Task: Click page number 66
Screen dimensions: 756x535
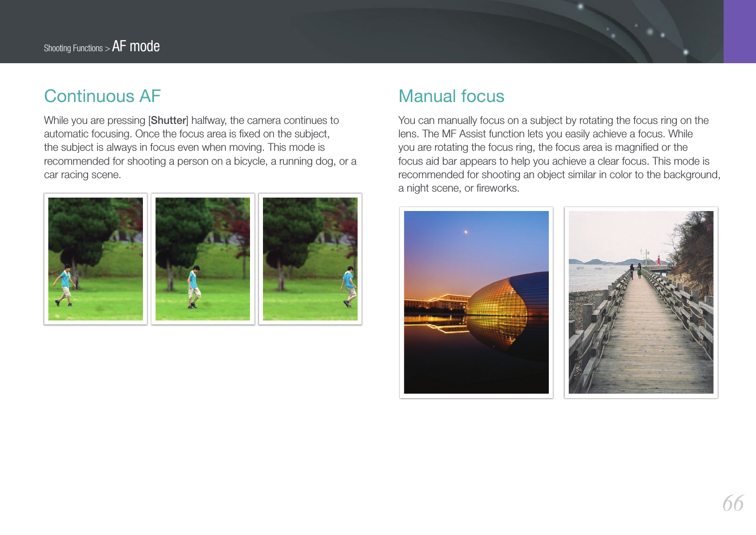Action: [x=733, y=503]
